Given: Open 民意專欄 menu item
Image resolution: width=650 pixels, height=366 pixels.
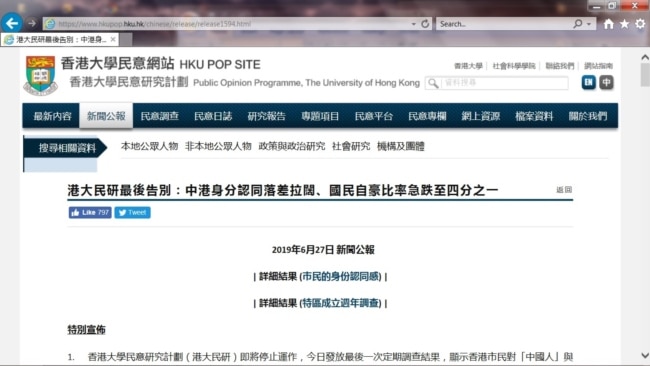Looking at the screenshot, I should [427, 116].
